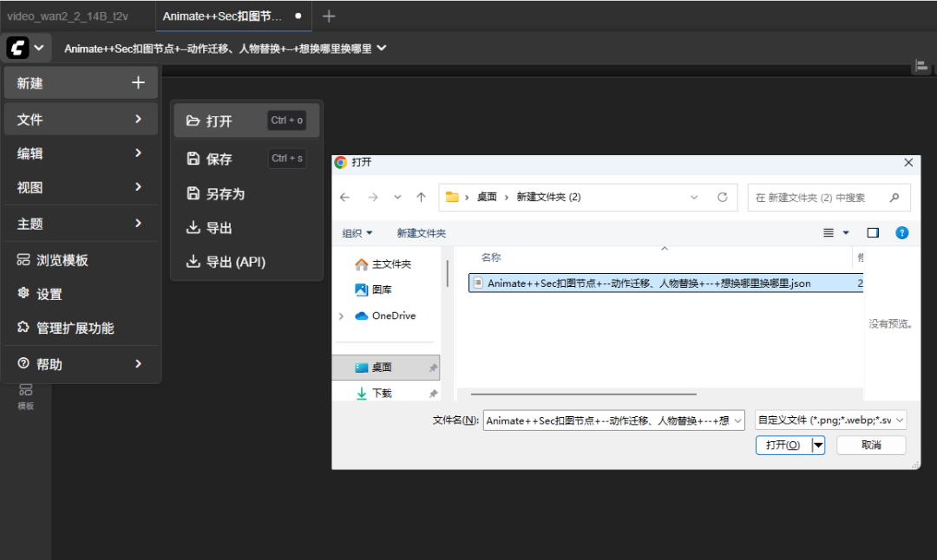Click 新建 menu entry
The image size is (937, 560).
tap(81, 83)
